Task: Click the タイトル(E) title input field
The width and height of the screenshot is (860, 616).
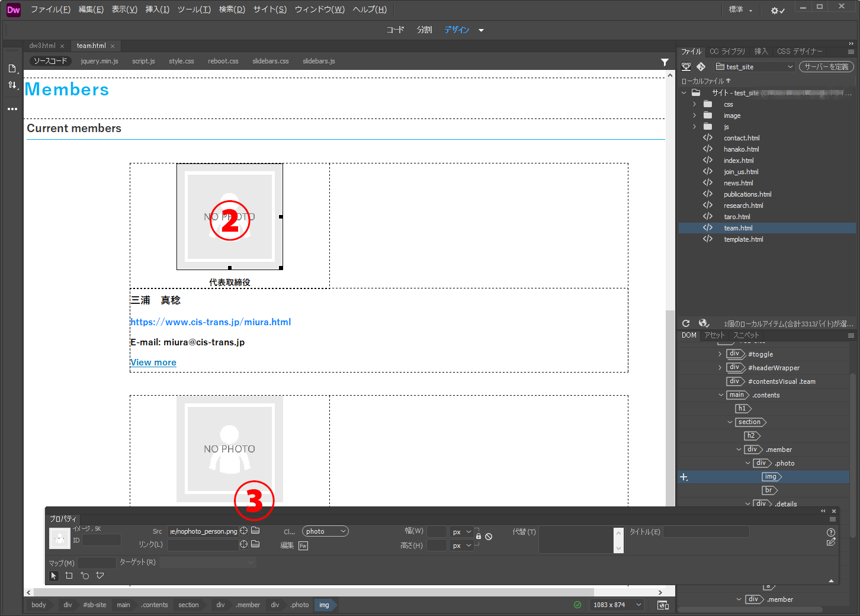Action: coord(706,532)
